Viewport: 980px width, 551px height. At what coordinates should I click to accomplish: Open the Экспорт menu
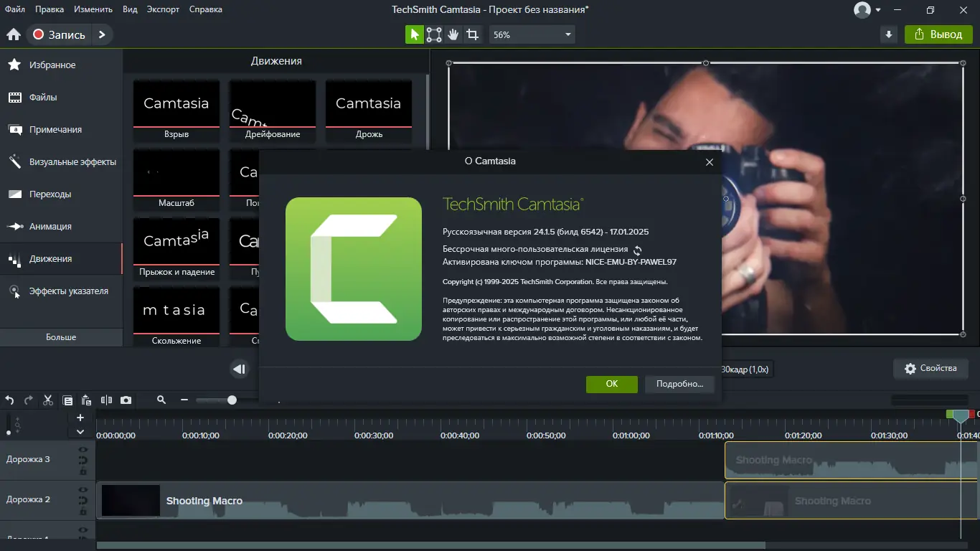pyautogui.click(x=163, y=9)
